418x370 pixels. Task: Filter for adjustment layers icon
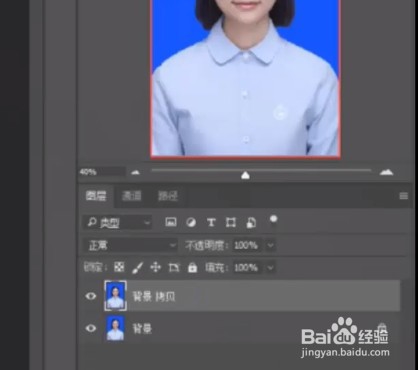(x=191, y=222)
